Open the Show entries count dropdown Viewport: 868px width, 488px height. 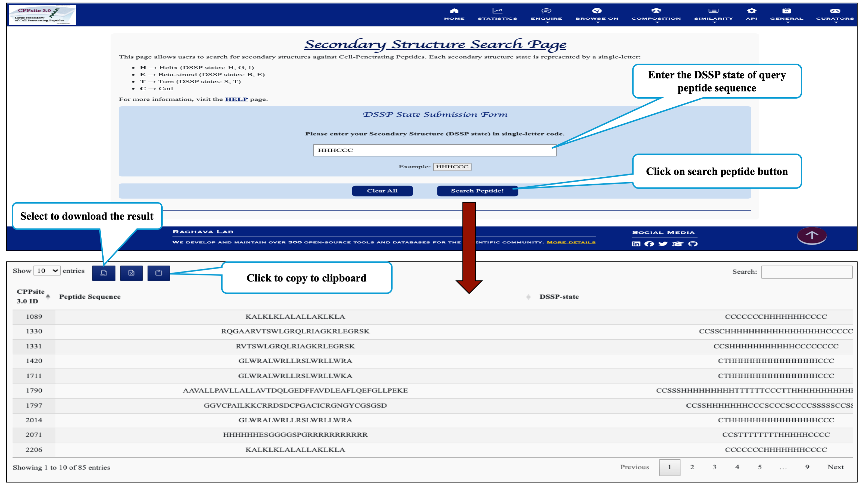point(47,271)
